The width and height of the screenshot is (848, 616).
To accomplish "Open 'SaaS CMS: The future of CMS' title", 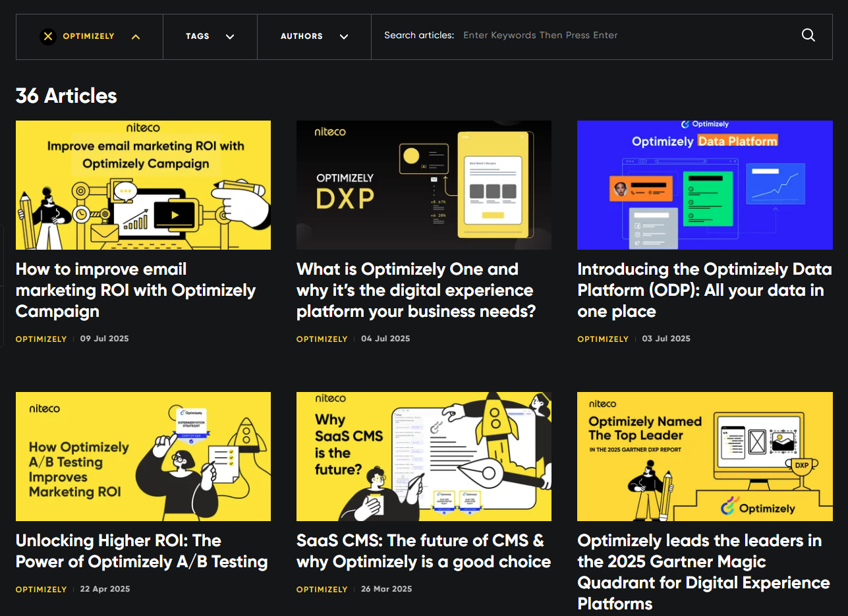I will (x=424, y=551).
